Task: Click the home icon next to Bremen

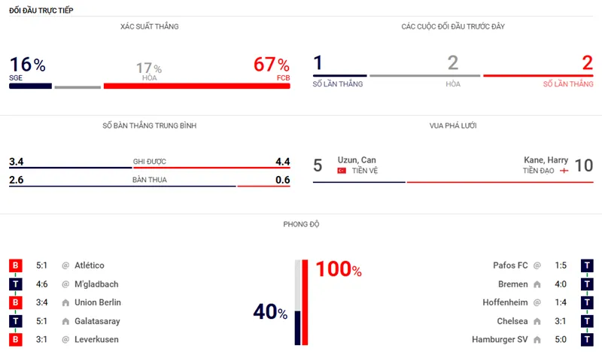Action: click(537, 284)
